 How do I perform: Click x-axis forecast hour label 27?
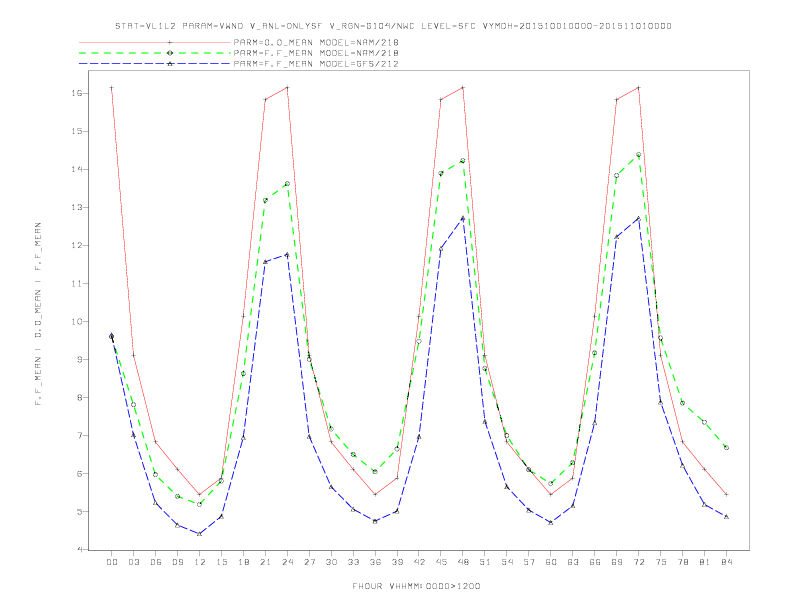(x=309, y=562)
